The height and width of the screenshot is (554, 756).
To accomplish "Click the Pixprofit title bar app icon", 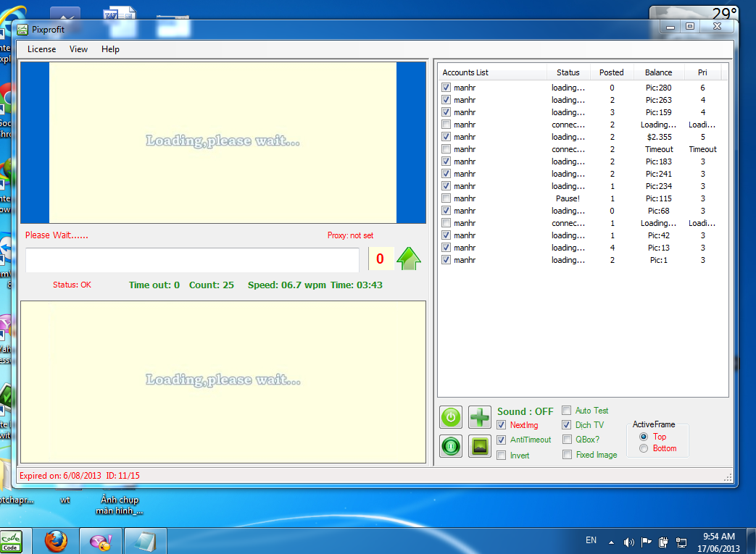I will click(x=22, y=30).
